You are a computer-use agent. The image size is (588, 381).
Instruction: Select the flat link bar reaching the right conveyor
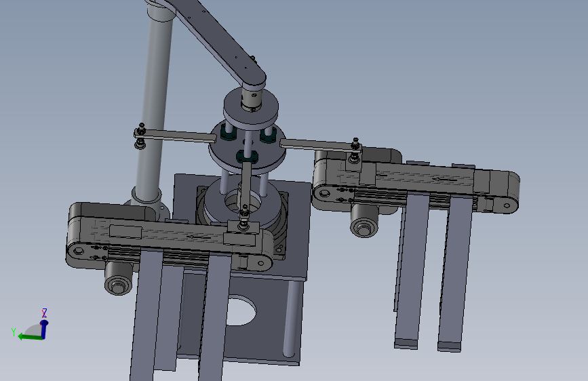point(321,146)
